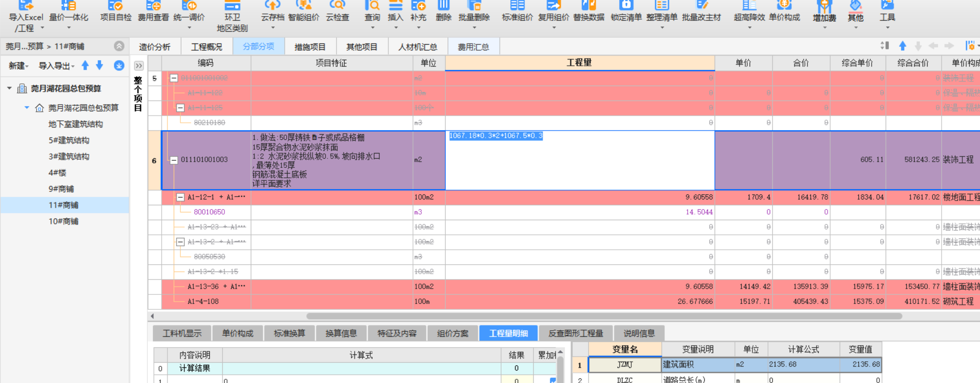Switch to the 工程概况 tab

[x=206, y=47]
